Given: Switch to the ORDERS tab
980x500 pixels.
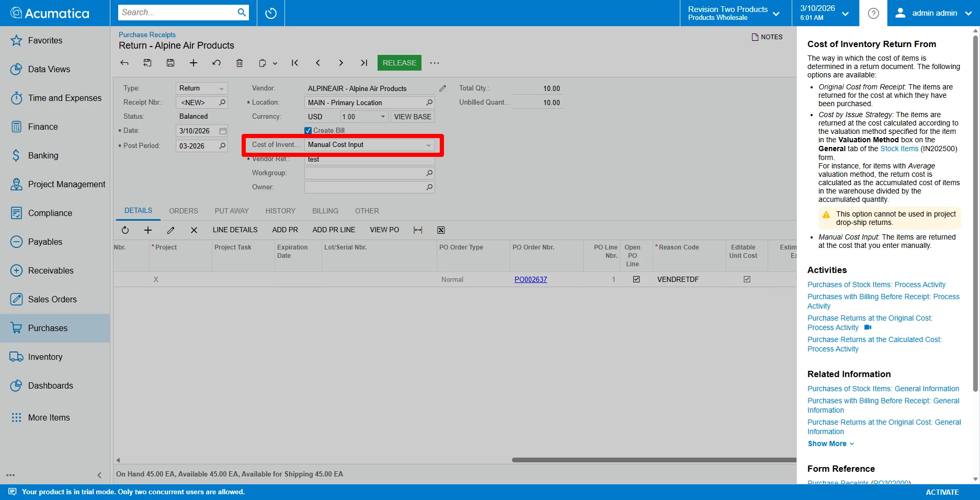Looking at the screenshot, I should click(x=184, y=211).
